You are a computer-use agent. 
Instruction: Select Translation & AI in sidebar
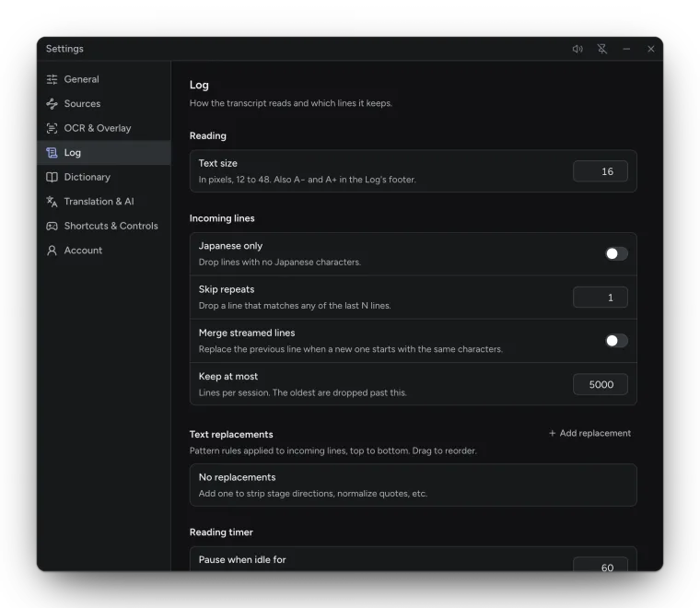click(103, 202)
